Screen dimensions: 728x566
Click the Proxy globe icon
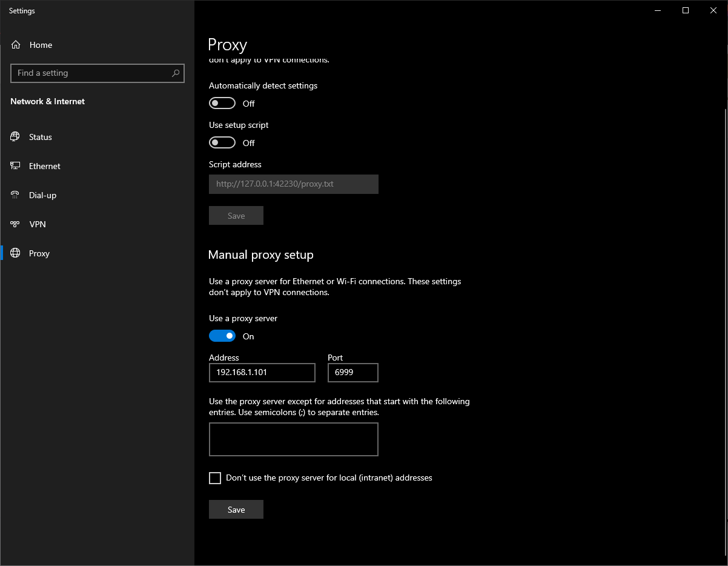coord(15,253)
